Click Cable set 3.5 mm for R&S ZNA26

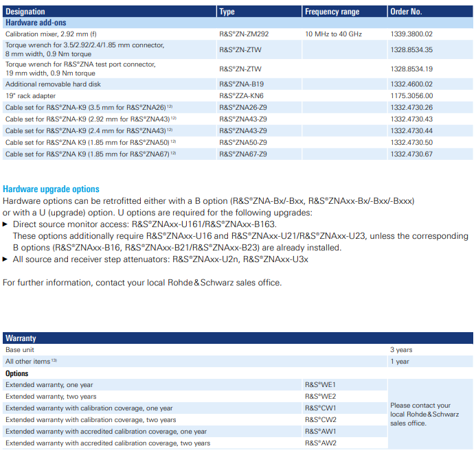[x=89, y=107]
